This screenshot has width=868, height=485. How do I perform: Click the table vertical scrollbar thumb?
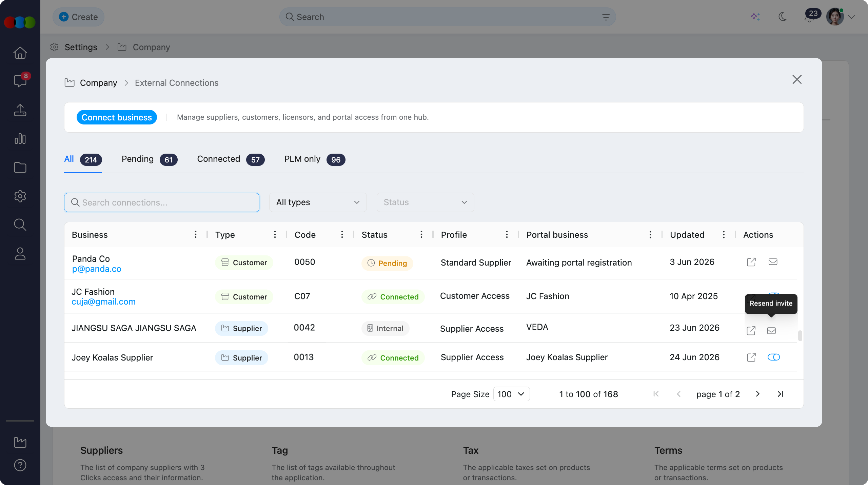[x=800, y=335]
